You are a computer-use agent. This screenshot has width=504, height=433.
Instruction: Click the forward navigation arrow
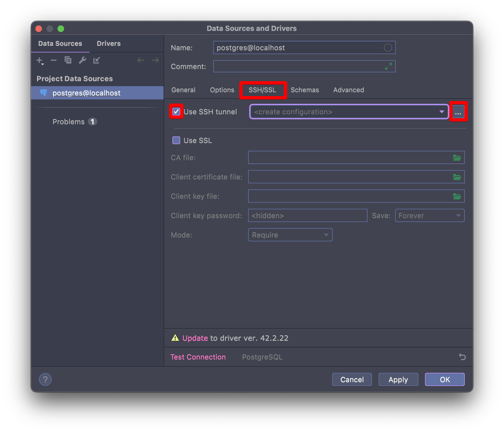pos(155,60)
